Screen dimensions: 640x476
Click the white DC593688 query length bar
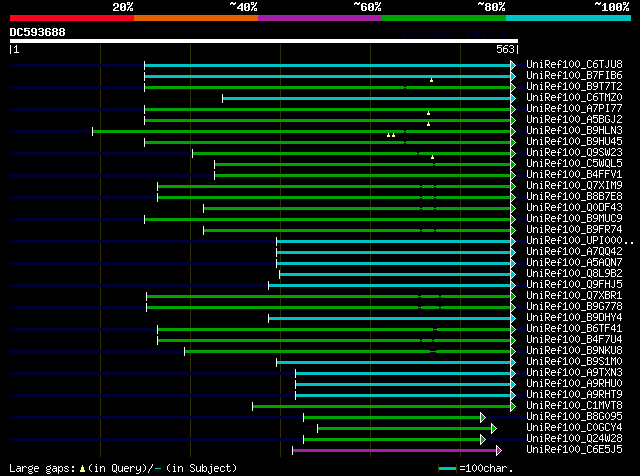tap(264, 41)
